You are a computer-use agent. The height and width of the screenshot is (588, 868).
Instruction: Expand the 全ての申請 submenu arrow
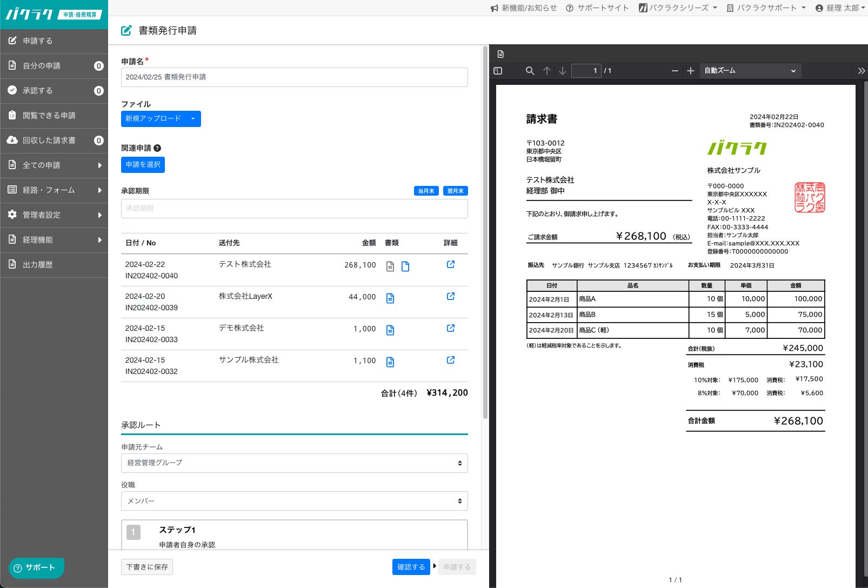click(99, 165)
